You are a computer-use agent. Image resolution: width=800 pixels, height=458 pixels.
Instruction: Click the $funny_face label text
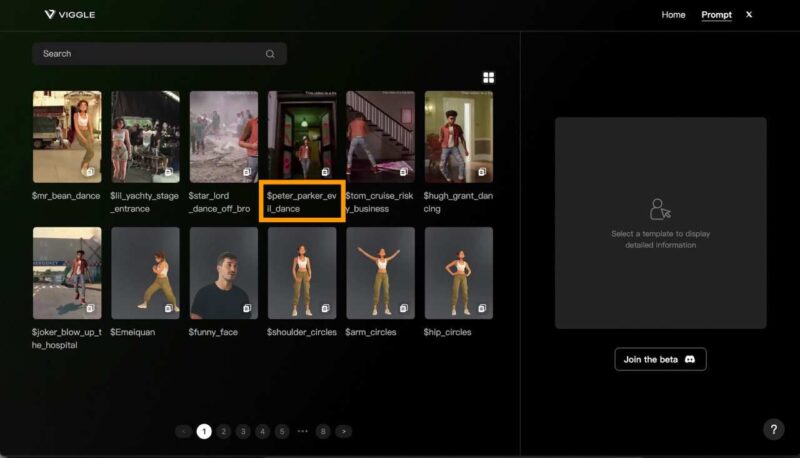[x=213, y=332]
